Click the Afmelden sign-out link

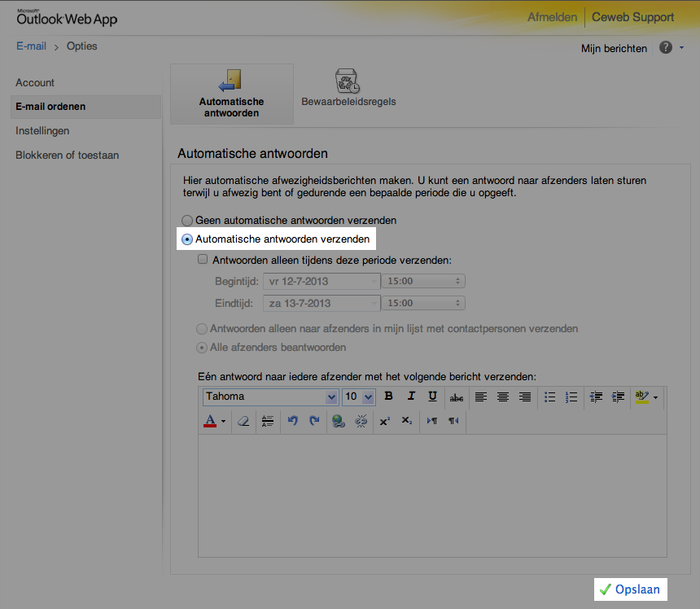[x=552, y=17]
